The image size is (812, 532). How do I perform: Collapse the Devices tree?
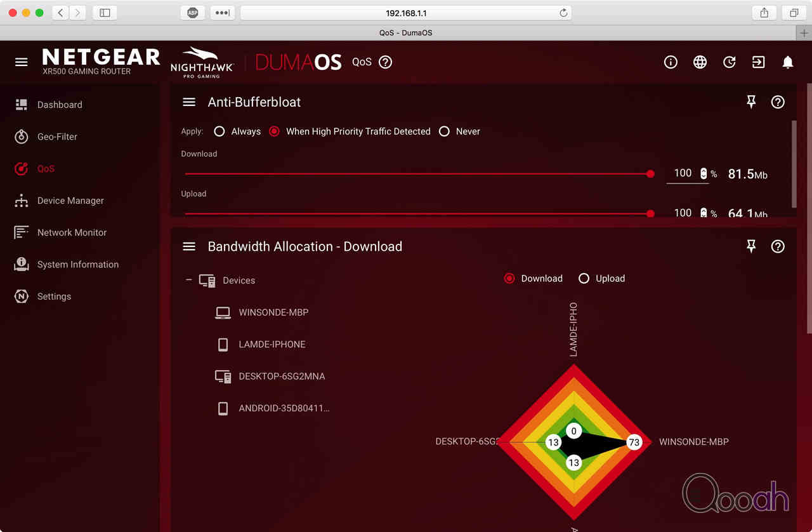coord(188,279)
